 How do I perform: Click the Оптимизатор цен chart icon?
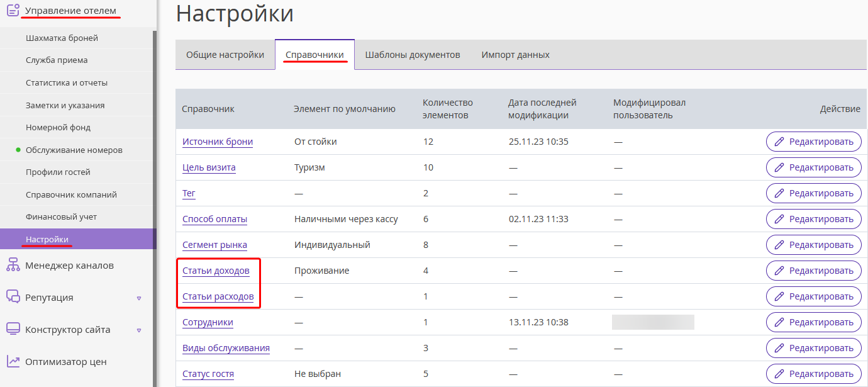coord(13,361)
